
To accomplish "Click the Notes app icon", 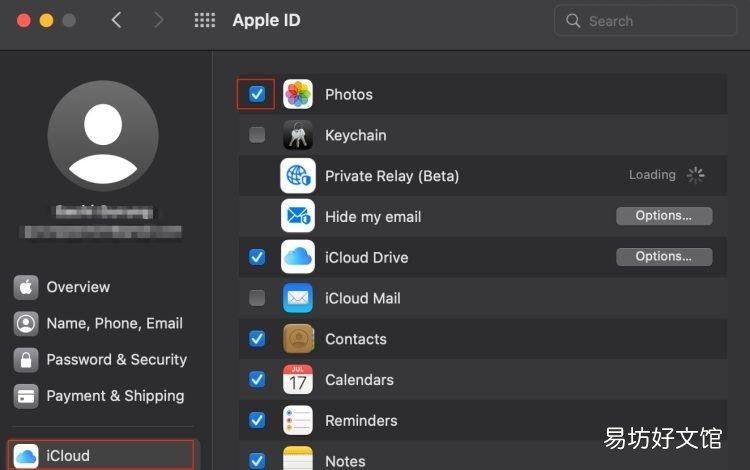I will 298,458.
